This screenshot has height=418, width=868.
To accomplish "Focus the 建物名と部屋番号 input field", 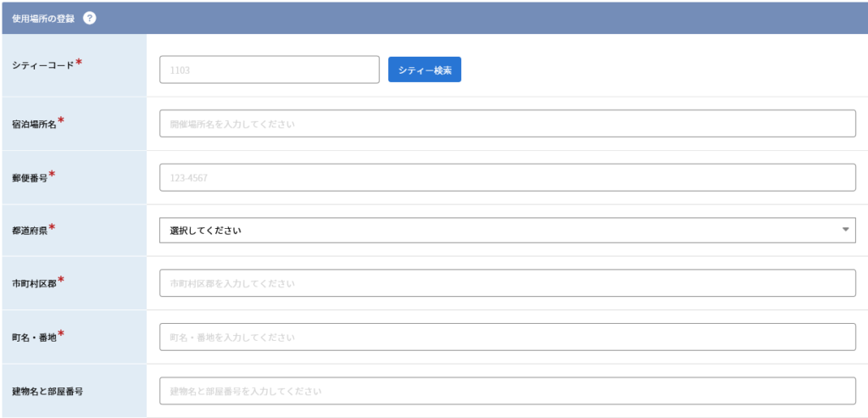I will tap(508, 391).
